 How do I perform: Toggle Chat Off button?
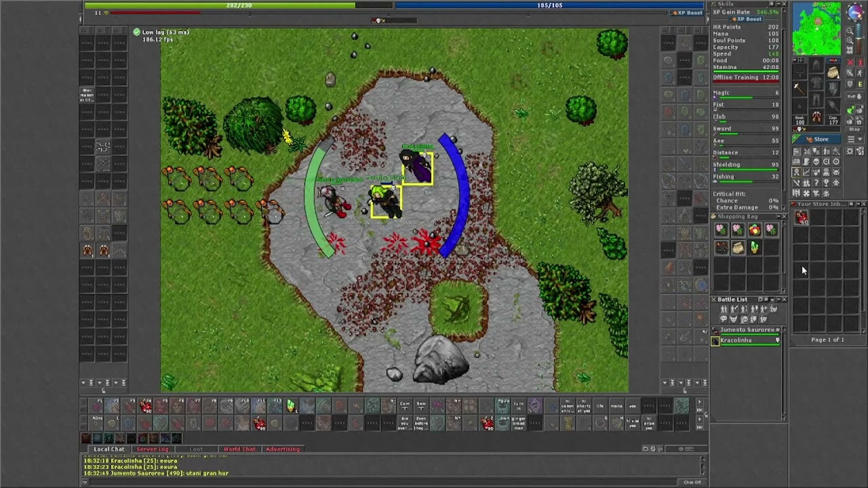click(x=692, y=482)
